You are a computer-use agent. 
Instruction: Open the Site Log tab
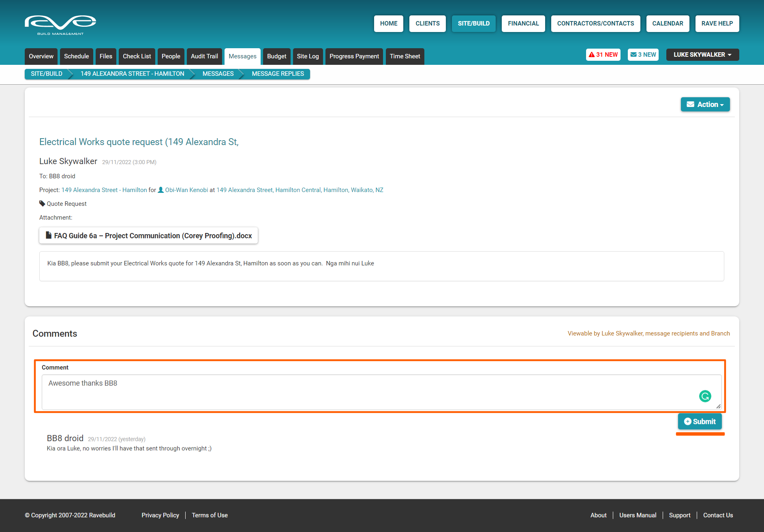point(308,56)
